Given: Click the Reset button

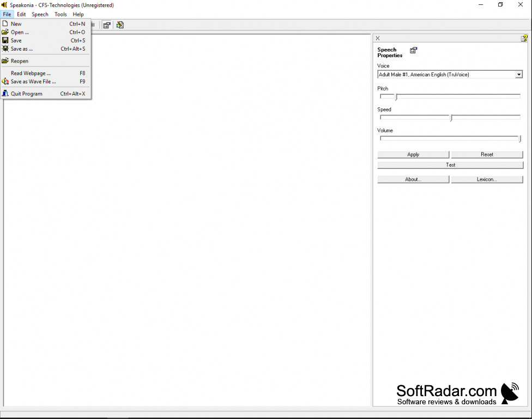Looking at the screenshot, I should click(487, 155).
